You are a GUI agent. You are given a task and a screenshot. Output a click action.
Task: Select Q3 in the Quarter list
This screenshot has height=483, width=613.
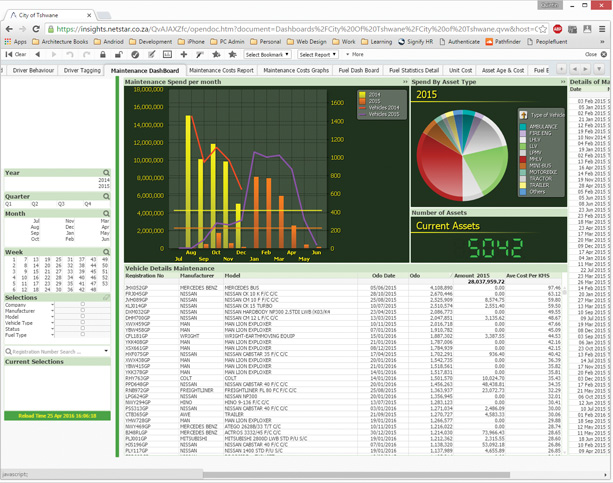coord(61,204)
